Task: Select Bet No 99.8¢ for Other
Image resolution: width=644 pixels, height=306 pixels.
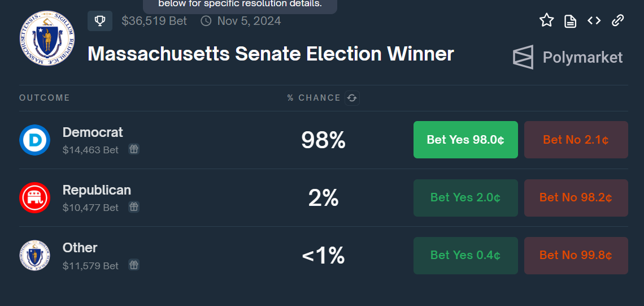Action: coord(576,255)
